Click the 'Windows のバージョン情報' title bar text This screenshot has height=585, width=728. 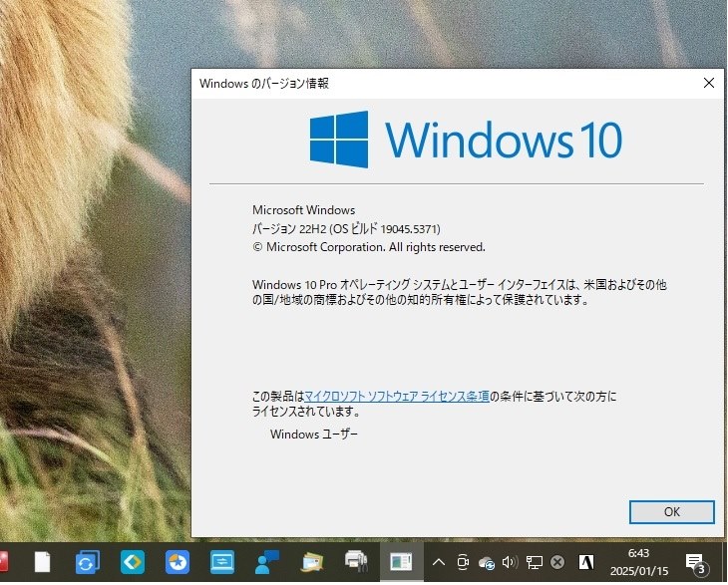pyautogui.click(x=264, y=84)
